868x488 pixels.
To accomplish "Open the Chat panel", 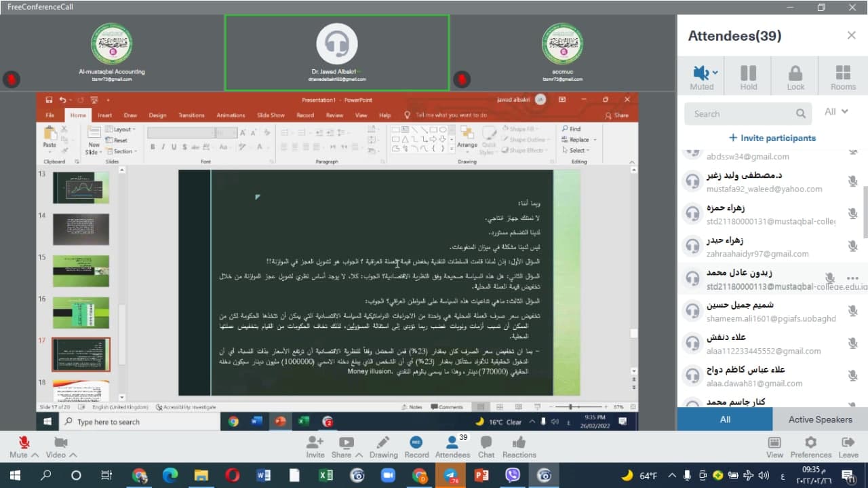I will coord(486,443).
